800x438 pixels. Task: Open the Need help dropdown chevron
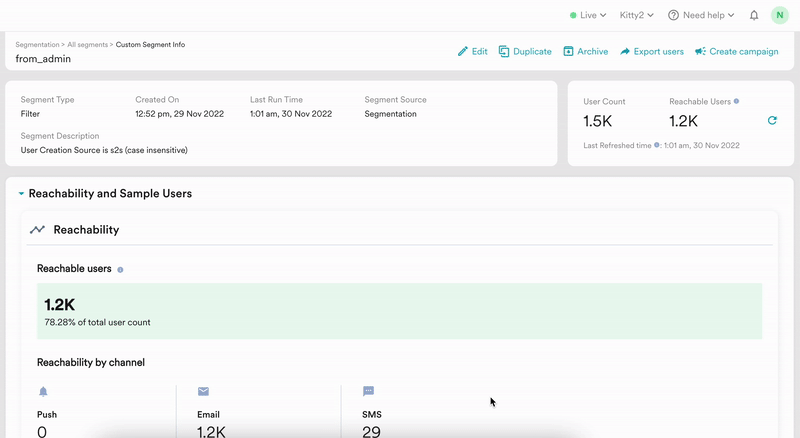pyautogui.click(x=731, y=15)
